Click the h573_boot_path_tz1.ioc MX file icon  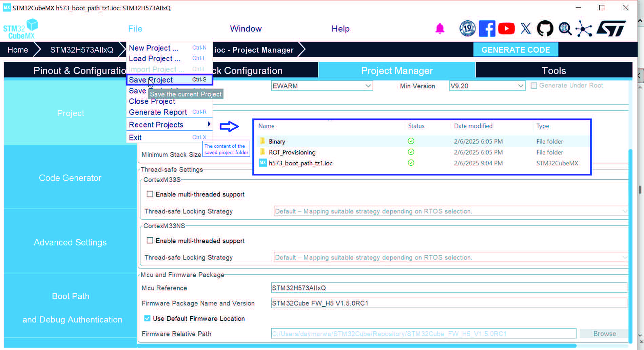point(262,163)
